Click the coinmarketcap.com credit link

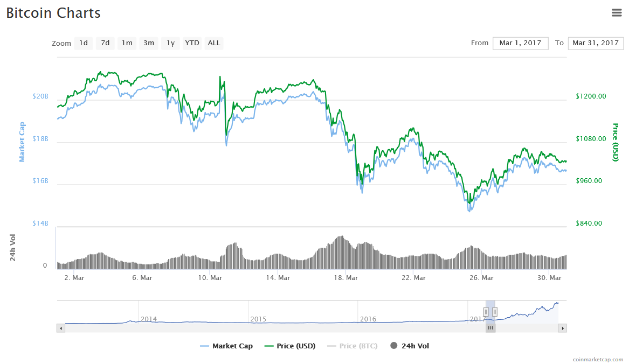pyautogui.click(x=598, y=360)
